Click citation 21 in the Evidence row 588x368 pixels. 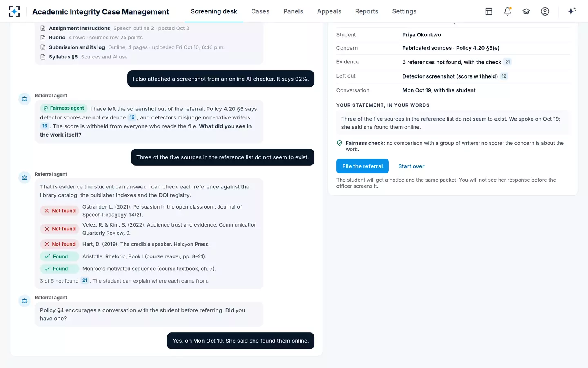pos(507,62)
